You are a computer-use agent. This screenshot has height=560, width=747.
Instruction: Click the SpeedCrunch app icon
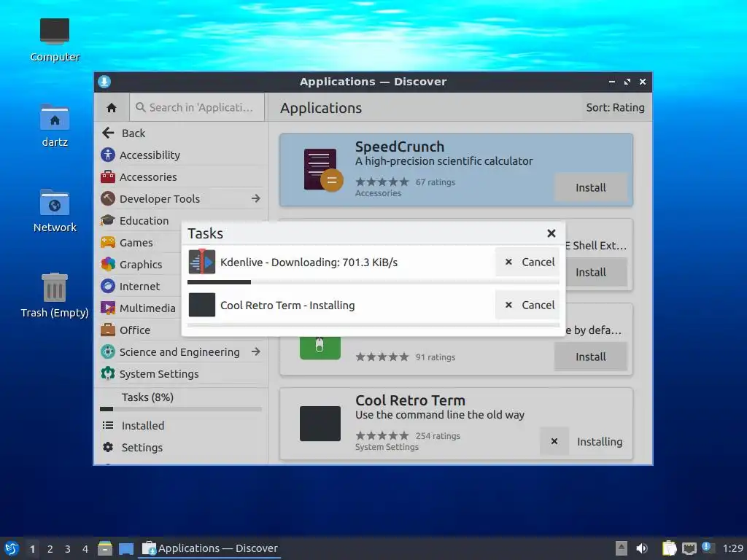click(323, 170)
